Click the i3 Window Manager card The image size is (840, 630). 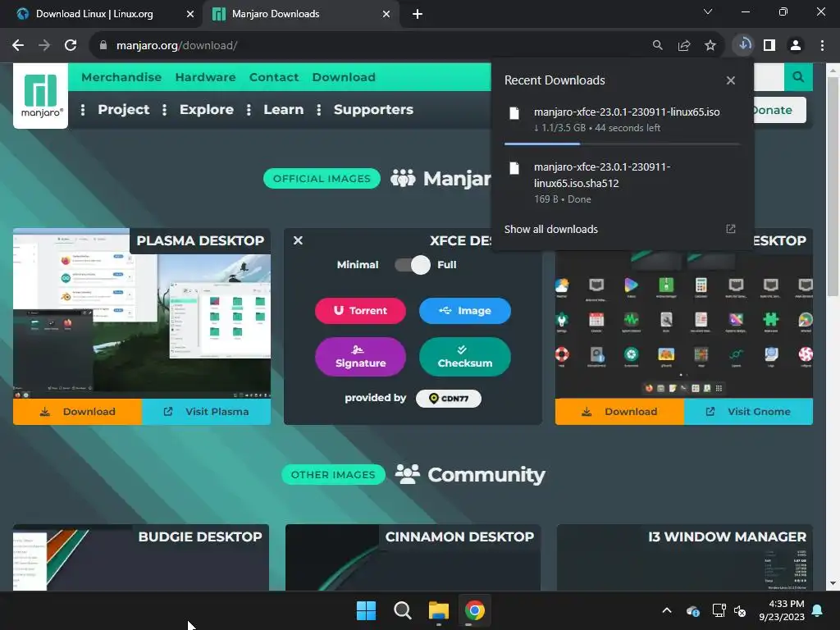coord(685,558)
